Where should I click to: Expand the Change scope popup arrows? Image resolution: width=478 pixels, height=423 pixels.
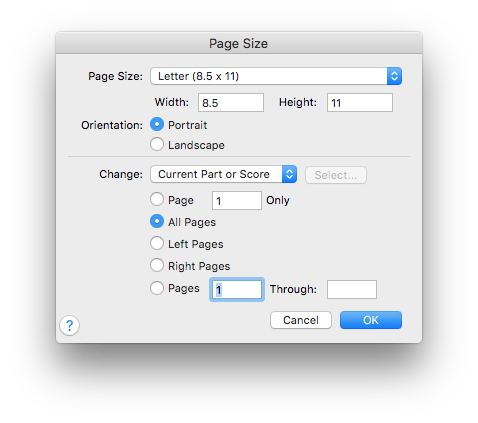pos(289,174)
